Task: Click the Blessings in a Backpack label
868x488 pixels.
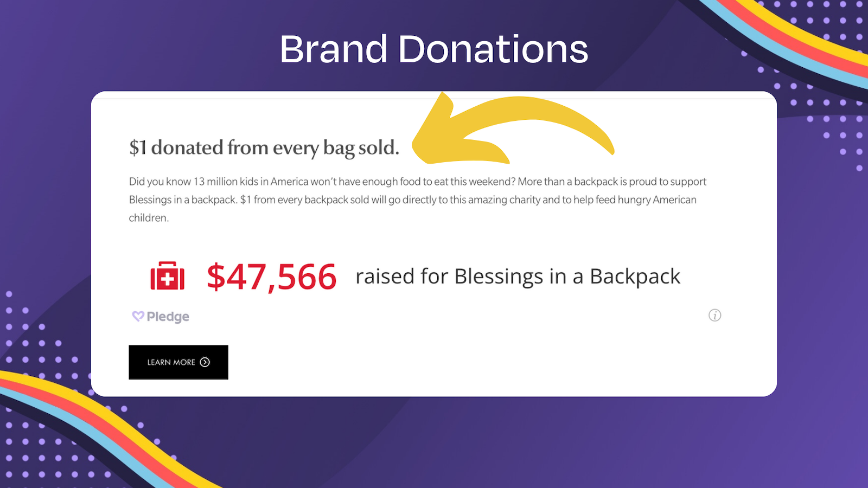Action: pyautogui.click(x=566, y=276)
